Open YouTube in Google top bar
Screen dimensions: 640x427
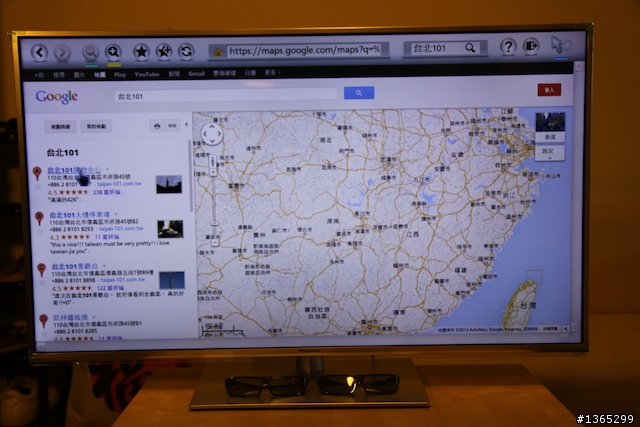[147, 74]
